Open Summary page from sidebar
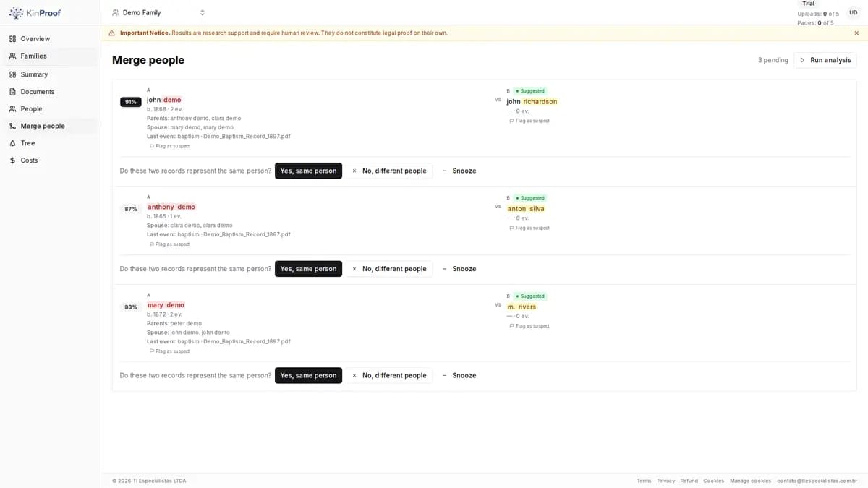868x488 pixels. pos(50,74)
